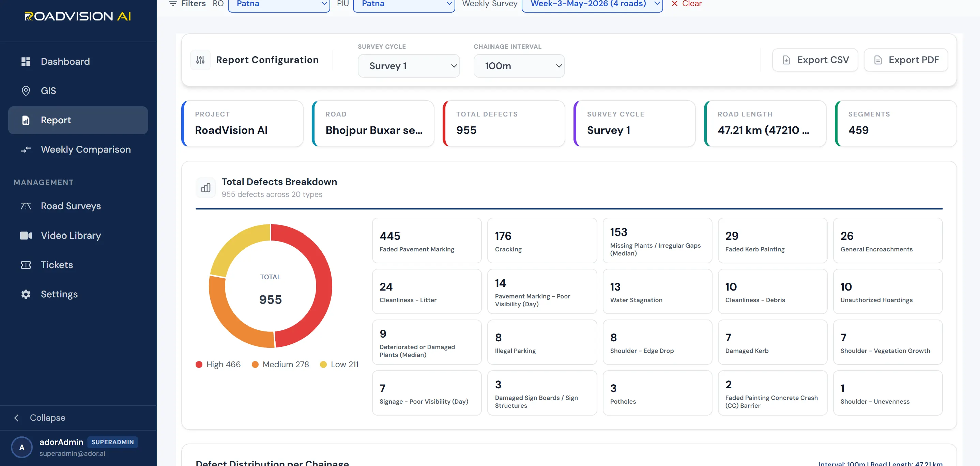The height and width of the screenshot is (466, 980).
Task: Click the Settings gear icon
Action: pyautogui.click(x=26, y=294)
